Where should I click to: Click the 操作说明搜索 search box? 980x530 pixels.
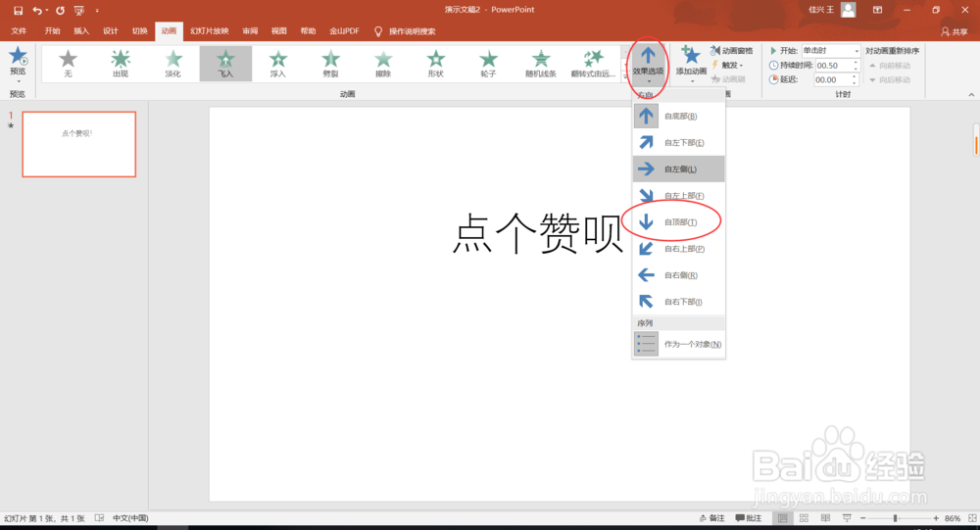(405, 31)
